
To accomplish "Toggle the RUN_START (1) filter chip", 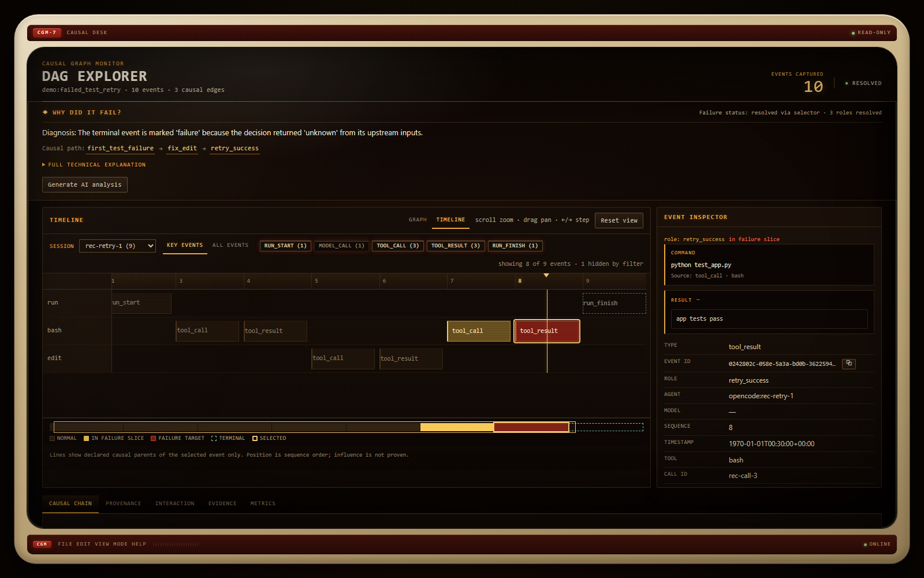I will [285, 246].
